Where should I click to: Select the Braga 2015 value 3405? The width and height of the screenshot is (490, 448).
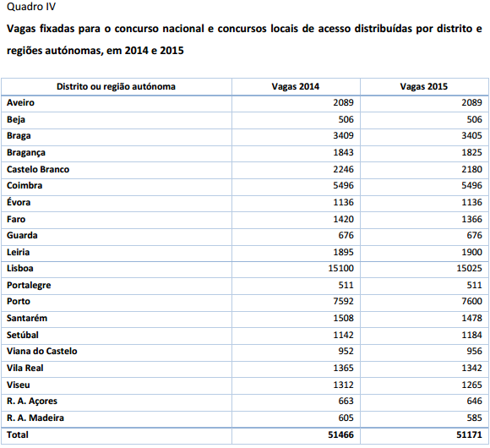472,136
